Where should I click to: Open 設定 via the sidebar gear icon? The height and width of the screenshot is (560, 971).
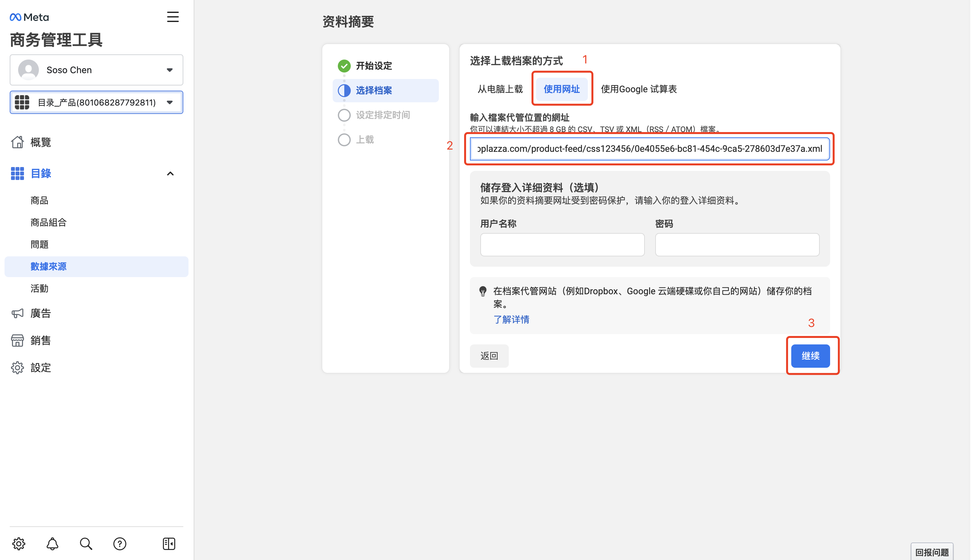17,367
